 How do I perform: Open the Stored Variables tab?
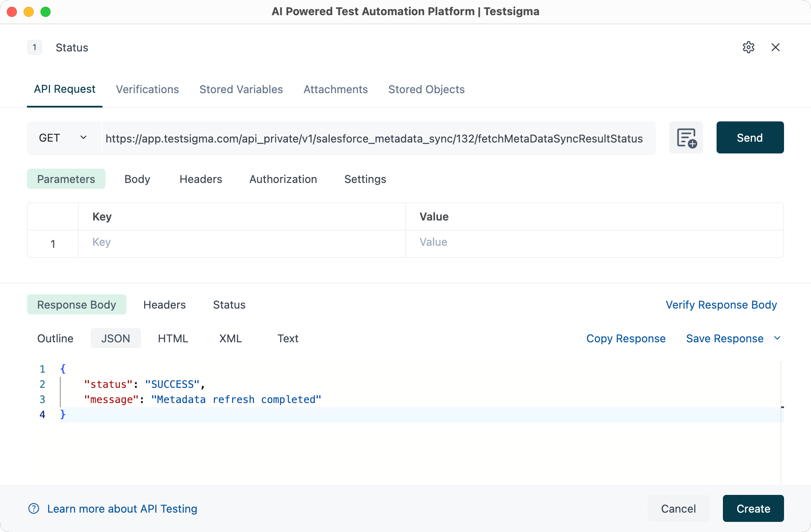tap(241, 89)
